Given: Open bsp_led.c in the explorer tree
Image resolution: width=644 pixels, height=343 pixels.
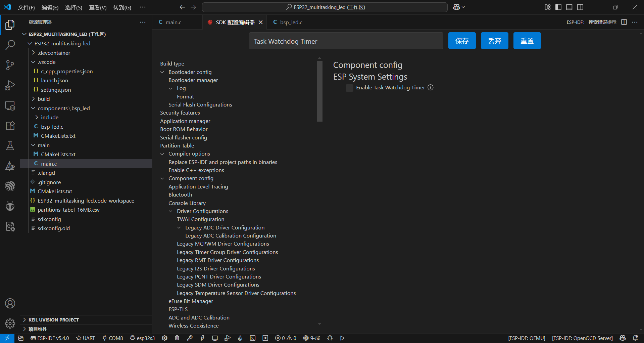Looking at the screenshot, I should [52, 127].
